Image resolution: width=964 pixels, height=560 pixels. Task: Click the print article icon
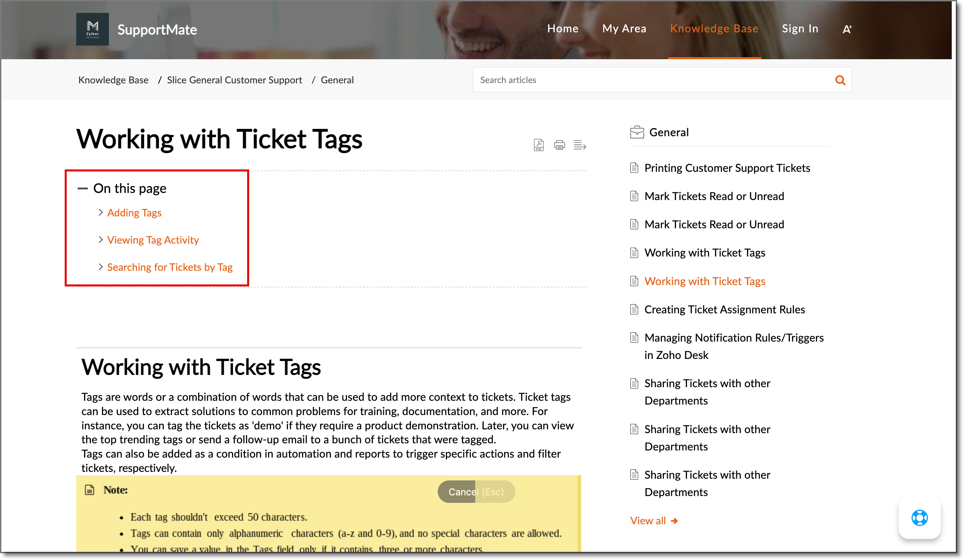click(559, 145)
